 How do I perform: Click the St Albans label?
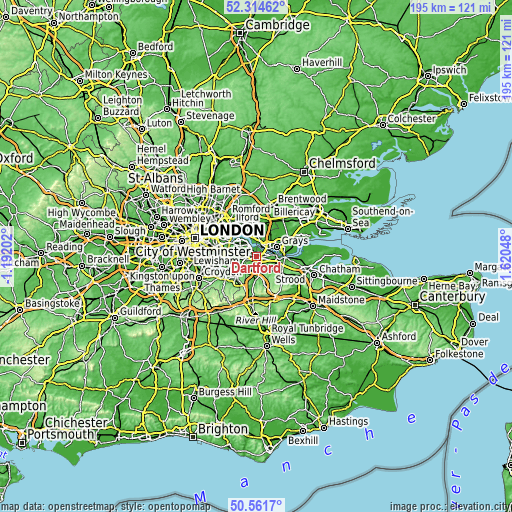(156, 178)
